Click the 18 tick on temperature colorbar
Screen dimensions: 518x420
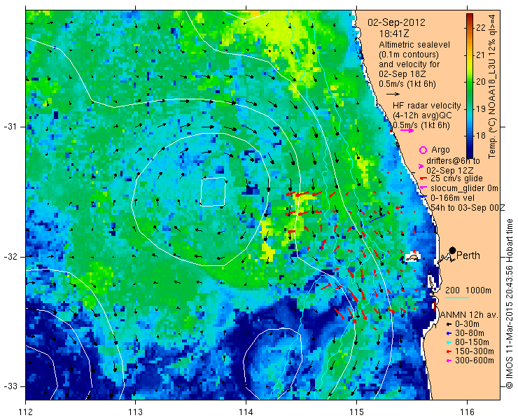click(481, 136)
